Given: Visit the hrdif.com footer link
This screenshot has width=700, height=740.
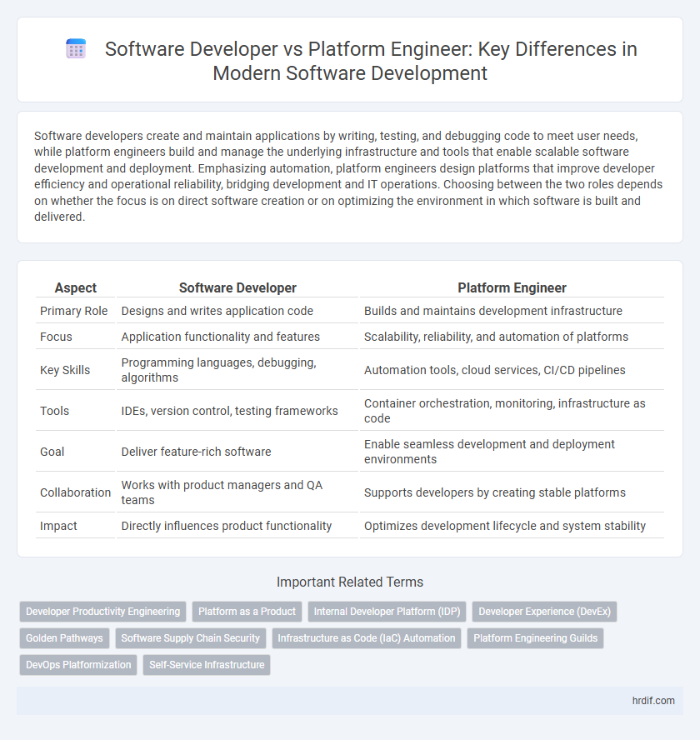Looking at the screenshot, I should coord(653,700).
